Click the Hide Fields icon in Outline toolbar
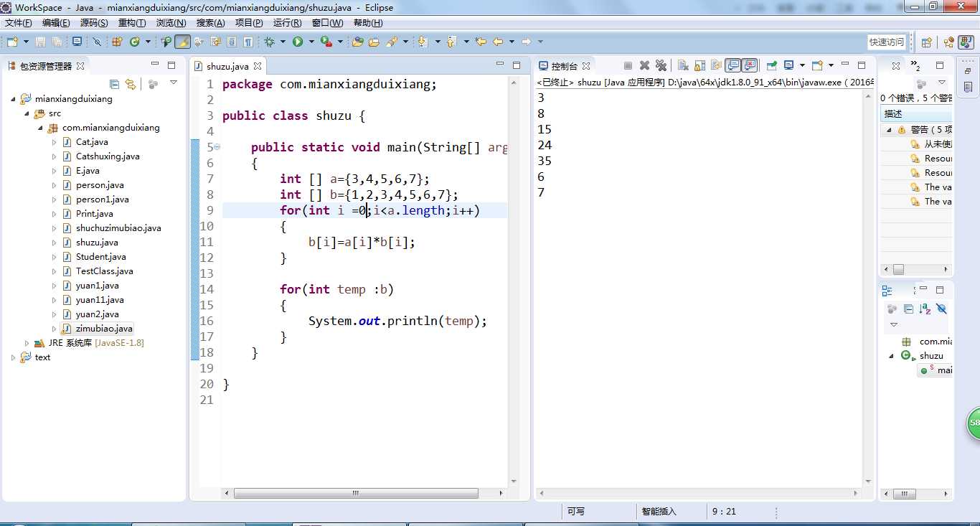 click(x=942, y=309)
